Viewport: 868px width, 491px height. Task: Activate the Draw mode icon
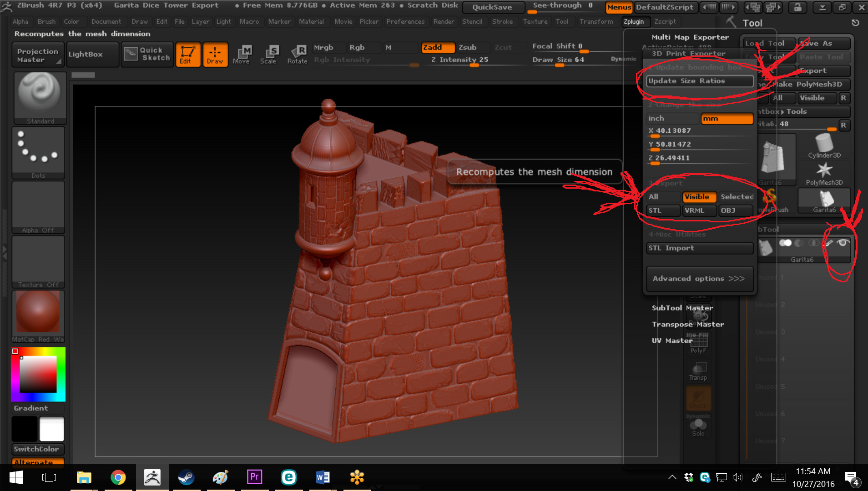(x=215, y=55)
